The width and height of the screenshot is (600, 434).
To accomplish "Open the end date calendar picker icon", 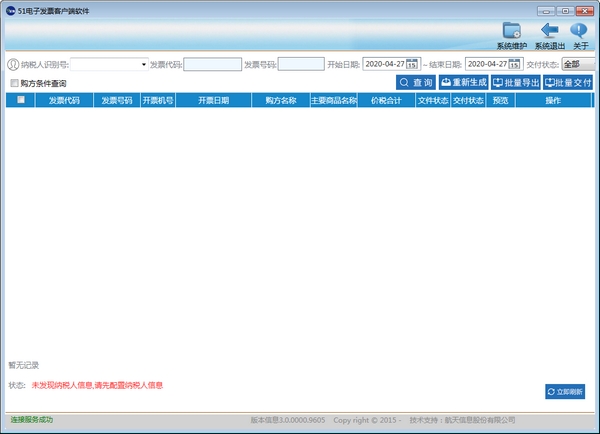I will coord(514,64).
